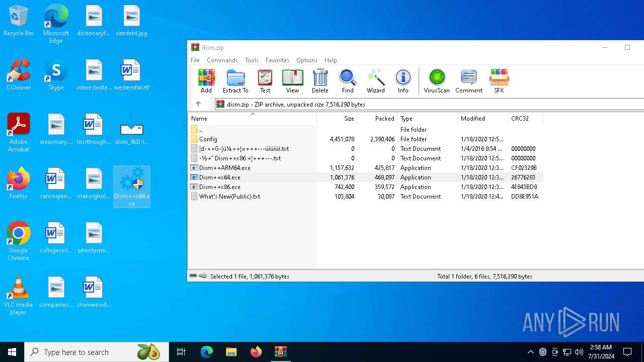Go up one folder level arrow
Image resolution: width=644 pixels, height=362 pixels.
(198, 104)
